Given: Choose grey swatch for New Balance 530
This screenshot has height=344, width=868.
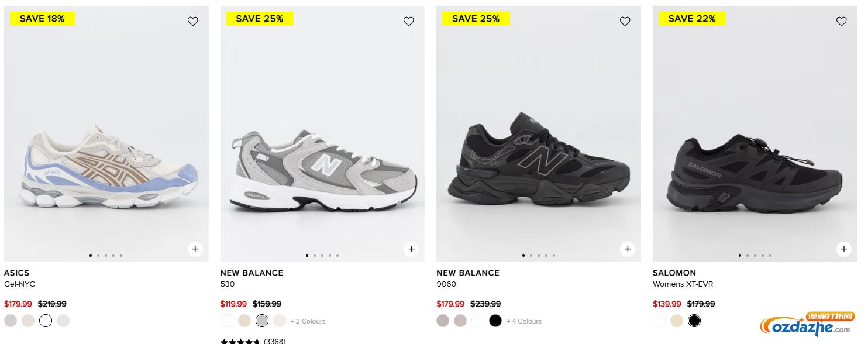Looking at the screenshot, I should pos(262,321).
